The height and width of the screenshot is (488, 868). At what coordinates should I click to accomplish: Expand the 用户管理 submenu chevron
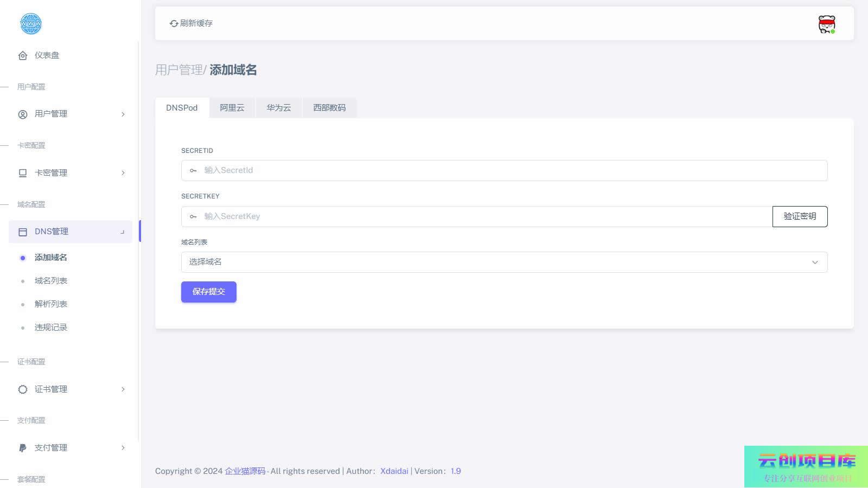[x=123, y=114]
